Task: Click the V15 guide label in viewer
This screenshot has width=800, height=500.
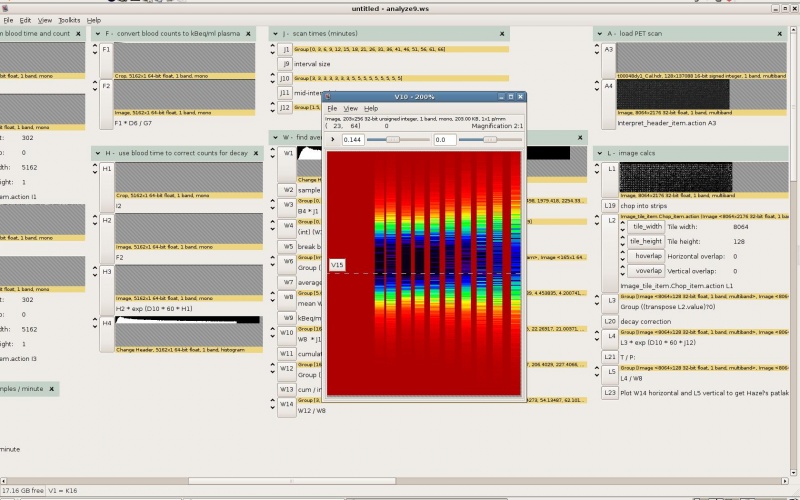Action: click(x=338, y=265)
